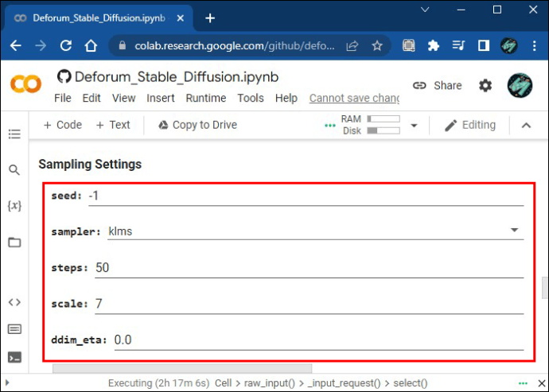The height and width of the screenshot is (392, 549).
Task: Open the Chrome profile avatar
Action: click(x=508, y=45)
